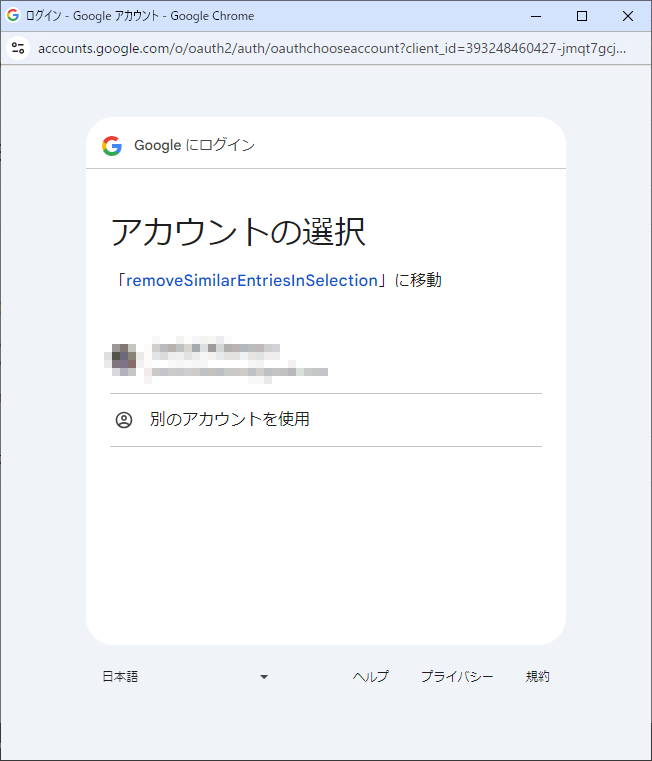Minimize the Chrome login window

pos(536,16)
